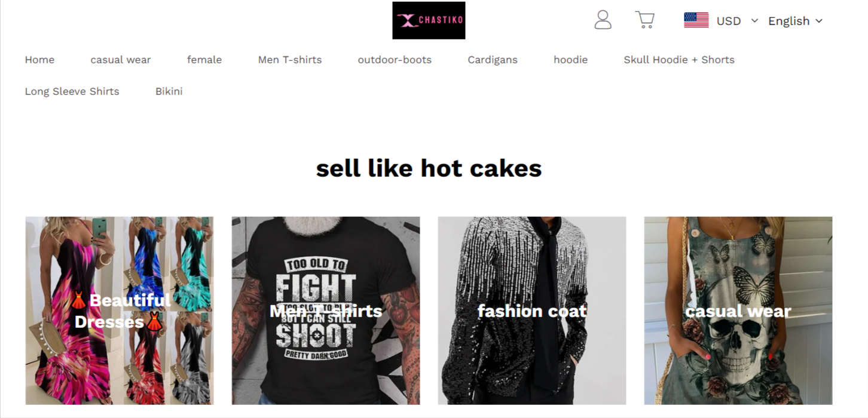Image resolution: width=868 pixels, height=418 pixels.
Task: Expand the English language dropdown
Action: pyautogui.click(x=795, y=21)
